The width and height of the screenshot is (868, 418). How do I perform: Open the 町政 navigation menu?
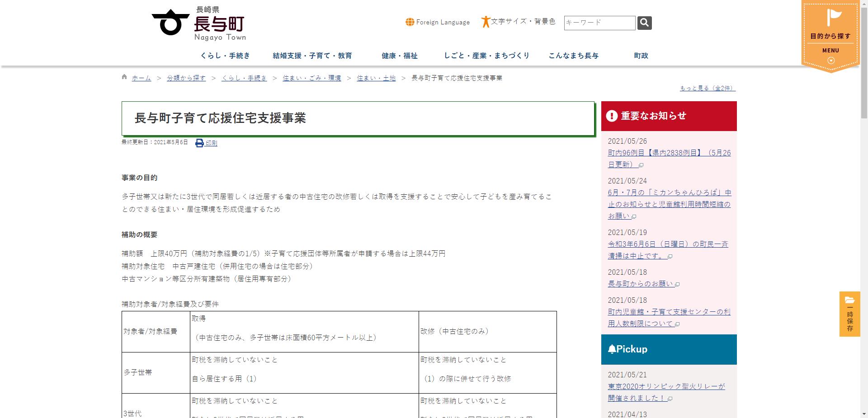640,56
